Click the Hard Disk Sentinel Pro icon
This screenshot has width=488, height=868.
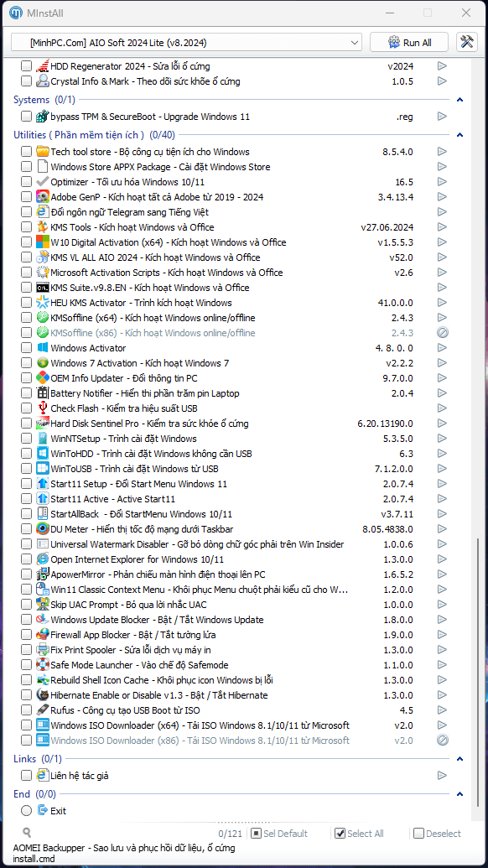pos(43,424)
